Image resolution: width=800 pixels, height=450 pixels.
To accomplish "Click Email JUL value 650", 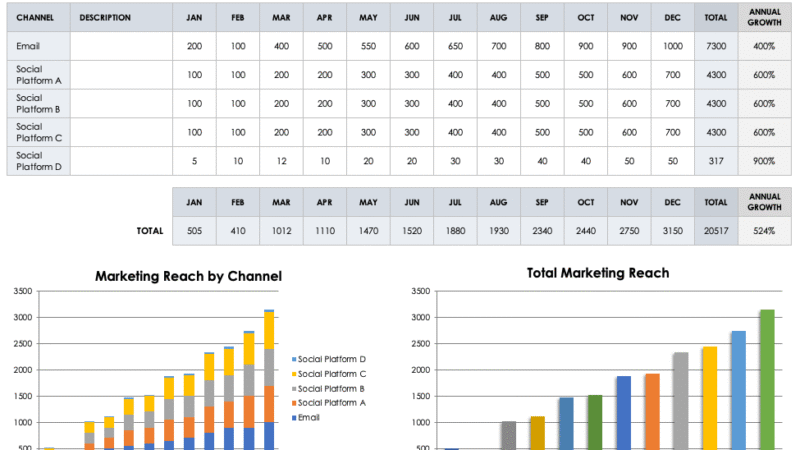I will click(x=455, y=46).
